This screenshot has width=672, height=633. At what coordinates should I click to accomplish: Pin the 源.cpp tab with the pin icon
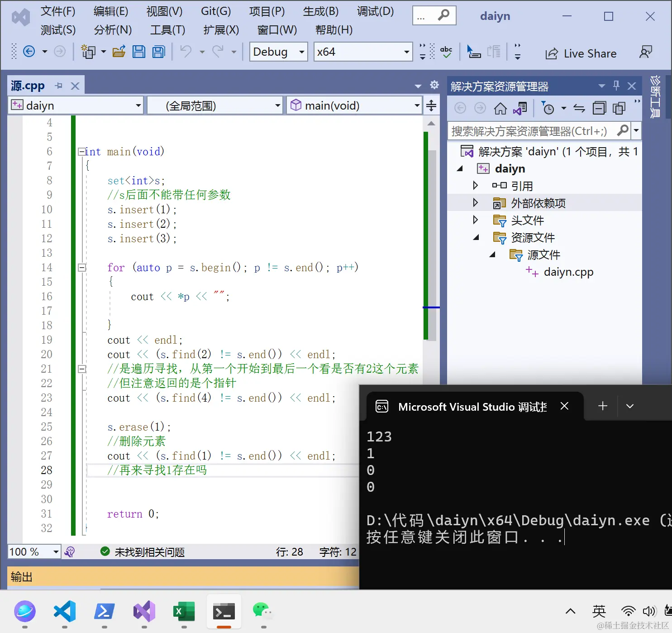(x=59, y=86)
